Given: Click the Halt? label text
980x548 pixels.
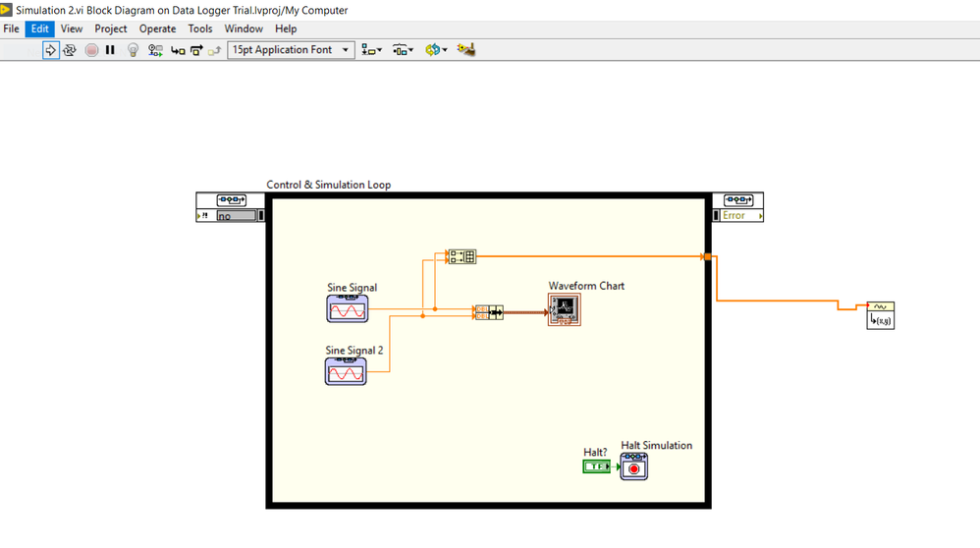Looking at the screenshot, I should click(595, 453).
